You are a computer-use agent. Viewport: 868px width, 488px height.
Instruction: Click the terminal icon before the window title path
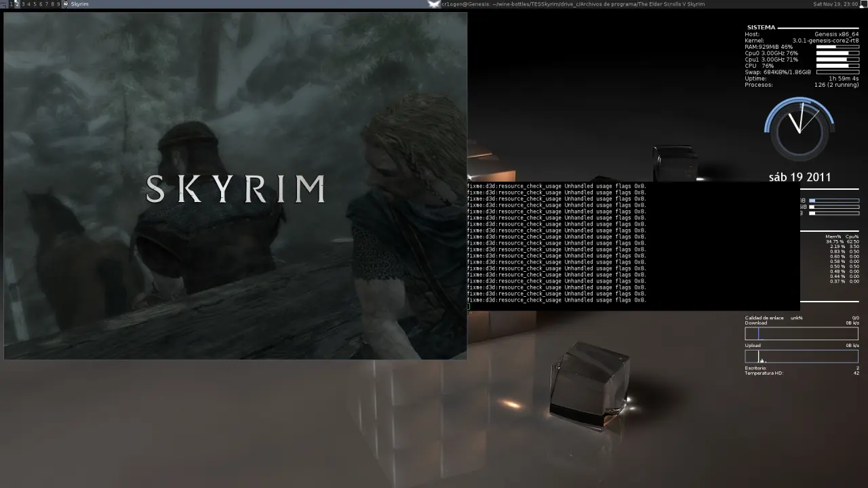[434, 4]
